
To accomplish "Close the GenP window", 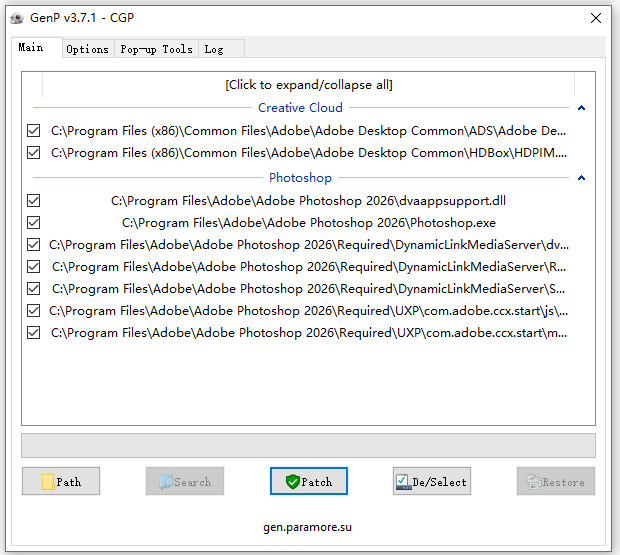I will 595,18.
